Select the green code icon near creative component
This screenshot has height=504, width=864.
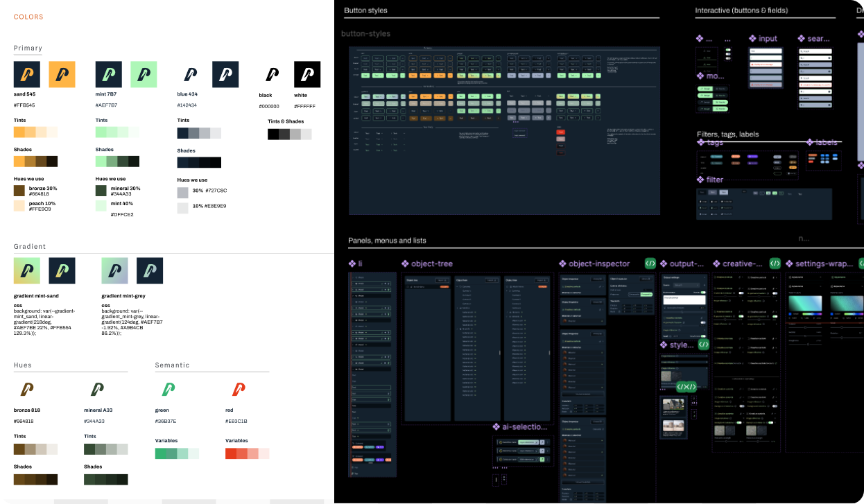(775, 263)
